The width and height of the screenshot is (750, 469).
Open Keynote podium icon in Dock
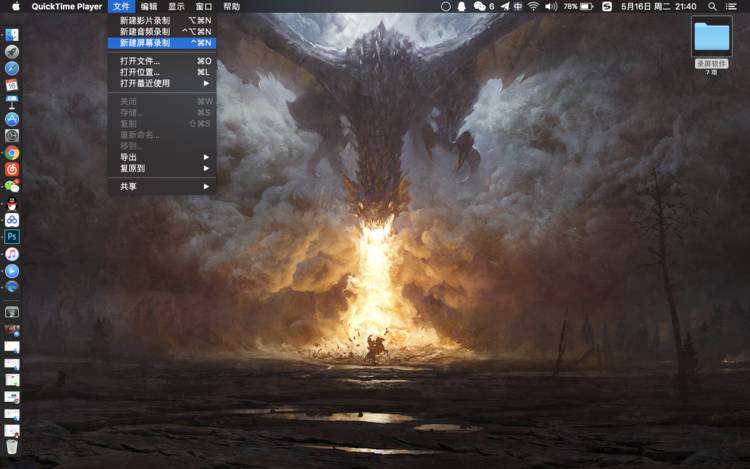[12, 102]
